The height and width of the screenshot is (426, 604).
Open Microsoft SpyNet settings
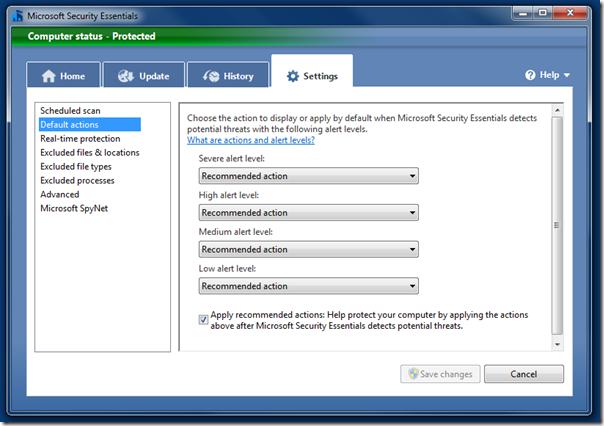(74, 208)
